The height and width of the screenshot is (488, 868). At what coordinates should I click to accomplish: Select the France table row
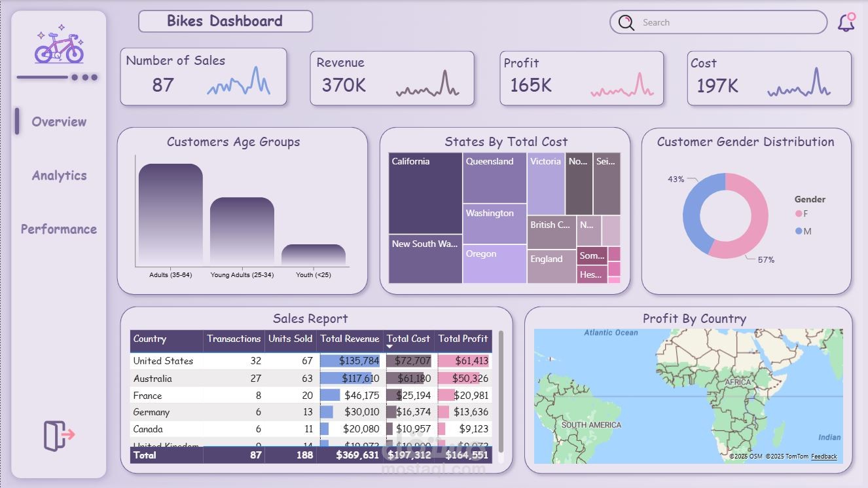coord(311,396)
